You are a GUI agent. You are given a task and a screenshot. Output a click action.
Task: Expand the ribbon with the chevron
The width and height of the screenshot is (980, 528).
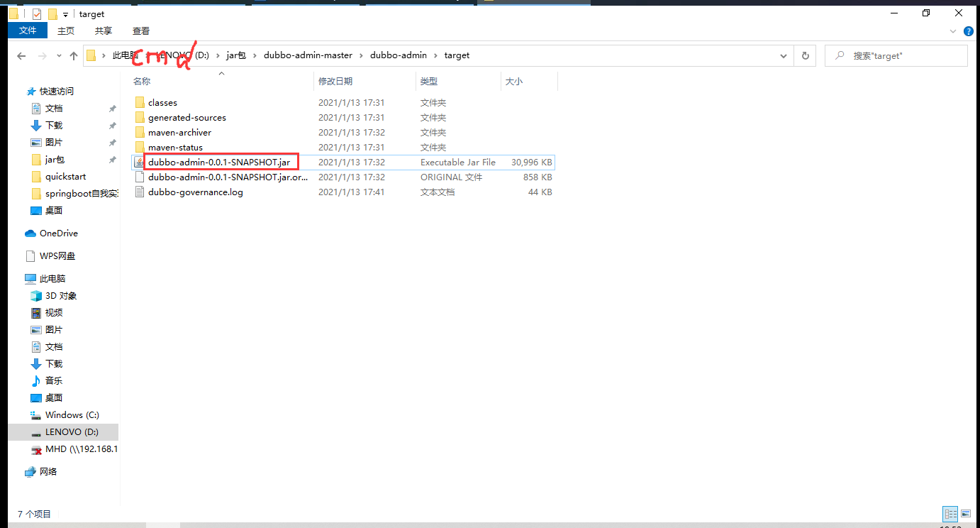click(x=953, y=31)
